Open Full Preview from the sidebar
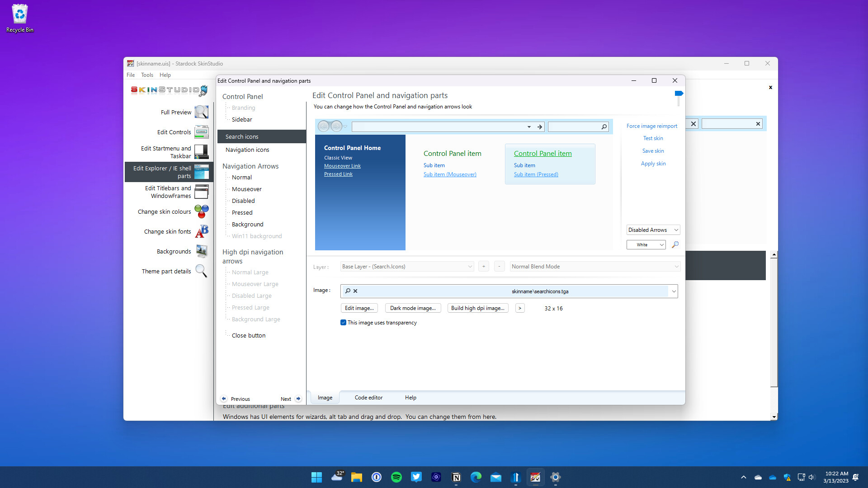 176,112
